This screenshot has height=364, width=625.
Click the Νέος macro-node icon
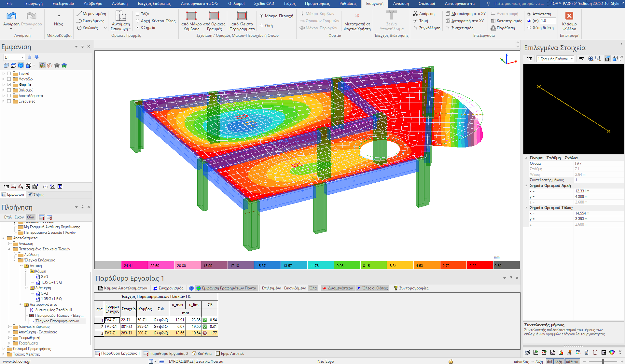59,16
